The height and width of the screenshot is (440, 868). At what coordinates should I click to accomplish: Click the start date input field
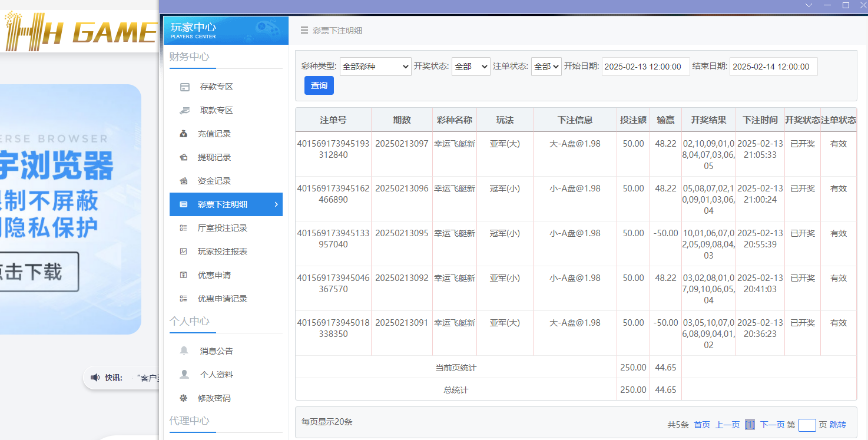[x=645, y=67]
